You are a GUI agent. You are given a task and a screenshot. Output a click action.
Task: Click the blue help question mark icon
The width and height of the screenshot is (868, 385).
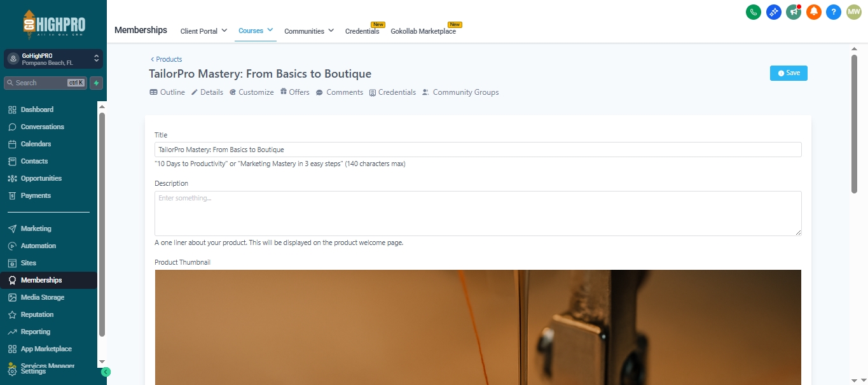point(834,12)
